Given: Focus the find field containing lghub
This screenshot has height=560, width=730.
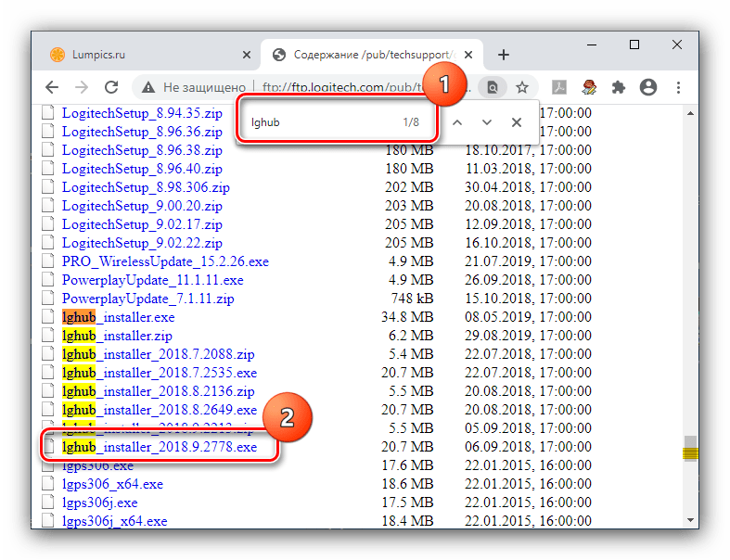Looking at the screenshot, I should click(x=335, y=122).
